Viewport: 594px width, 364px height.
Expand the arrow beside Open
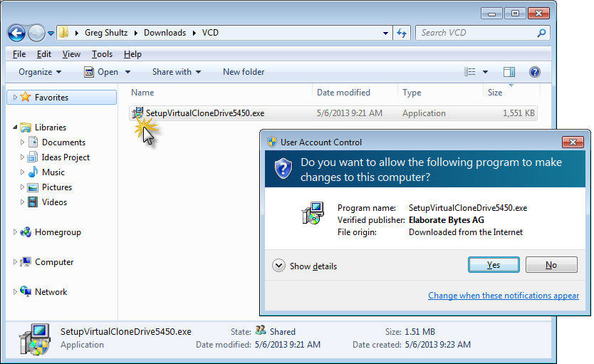(127, 72)
